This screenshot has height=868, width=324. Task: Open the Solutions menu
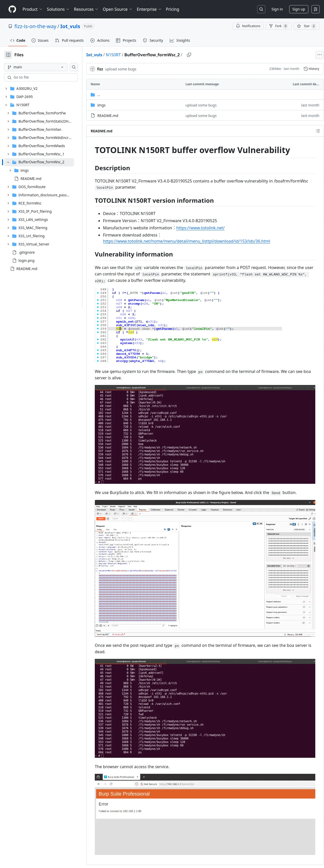58,9
